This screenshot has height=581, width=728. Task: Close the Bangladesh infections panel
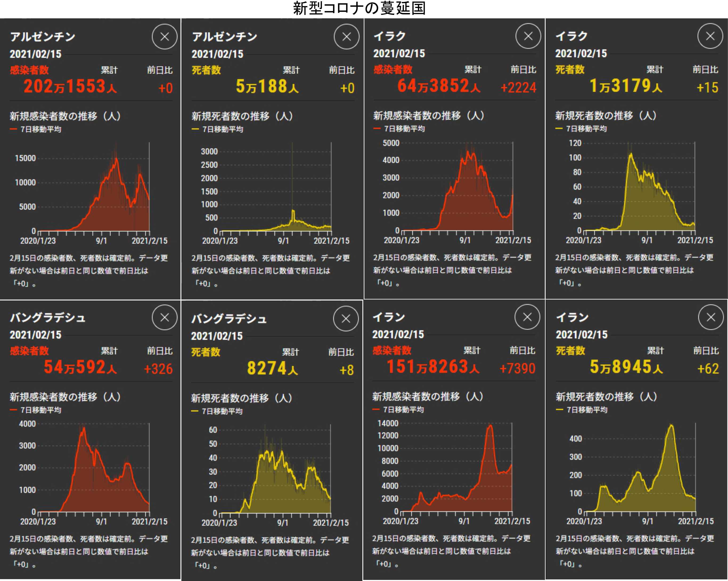click(x=165, y=317)
